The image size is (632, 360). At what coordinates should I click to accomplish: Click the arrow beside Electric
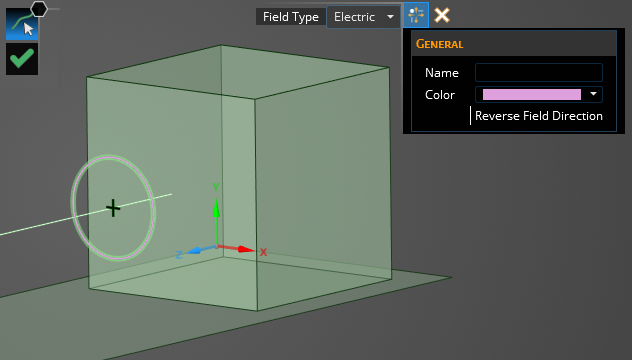point(390,17)
